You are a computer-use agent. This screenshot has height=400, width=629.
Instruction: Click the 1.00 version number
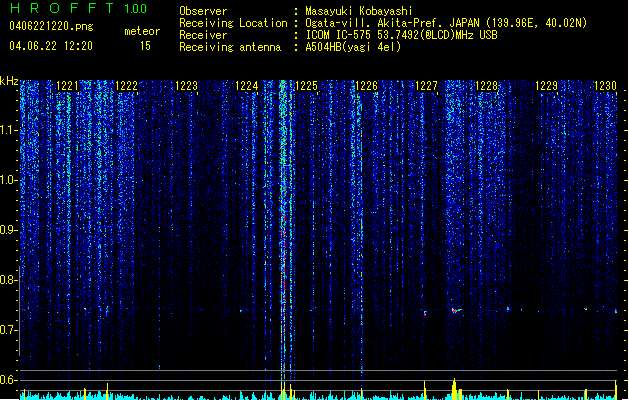coord(135,9)
